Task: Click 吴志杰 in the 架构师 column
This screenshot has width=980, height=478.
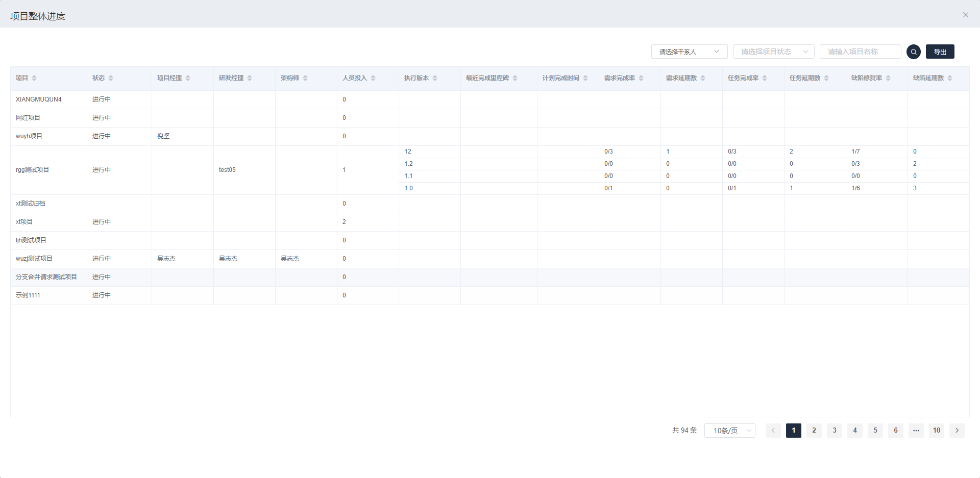Action: point(290,259)
